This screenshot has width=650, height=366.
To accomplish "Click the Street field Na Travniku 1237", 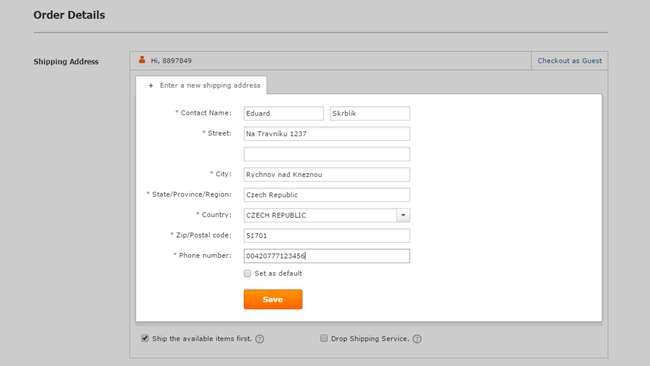I will coord(327,133).
